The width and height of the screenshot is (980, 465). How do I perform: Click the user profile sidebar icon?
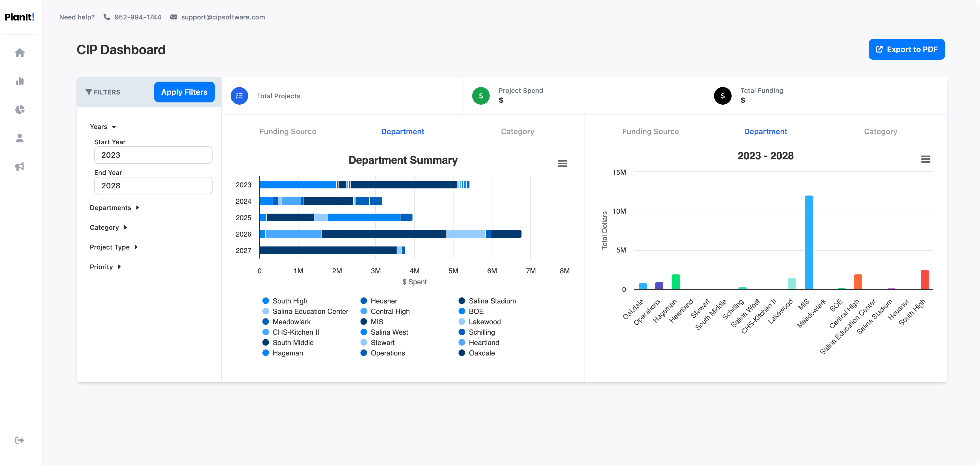(x=19, y=138)
